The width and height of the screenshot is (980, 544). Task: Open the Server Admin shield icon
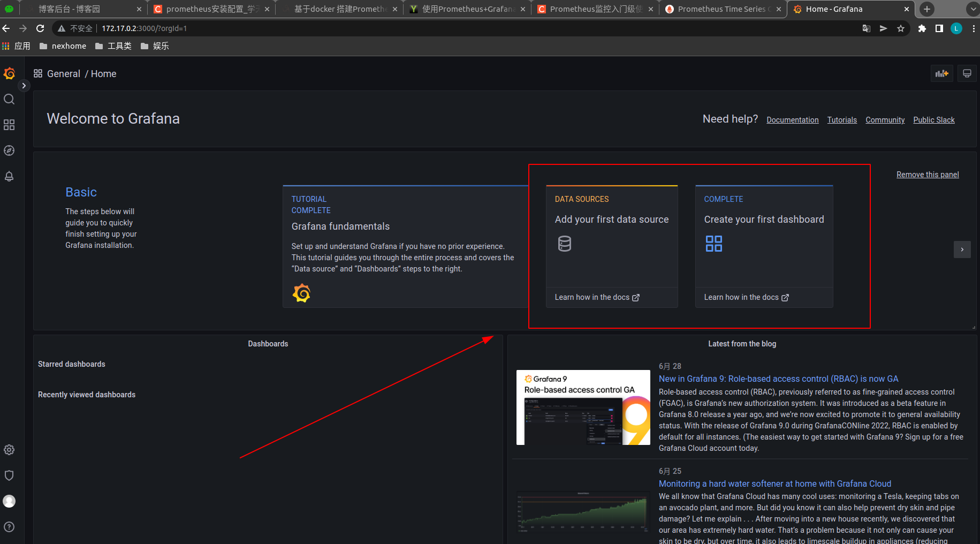[9, 475]
